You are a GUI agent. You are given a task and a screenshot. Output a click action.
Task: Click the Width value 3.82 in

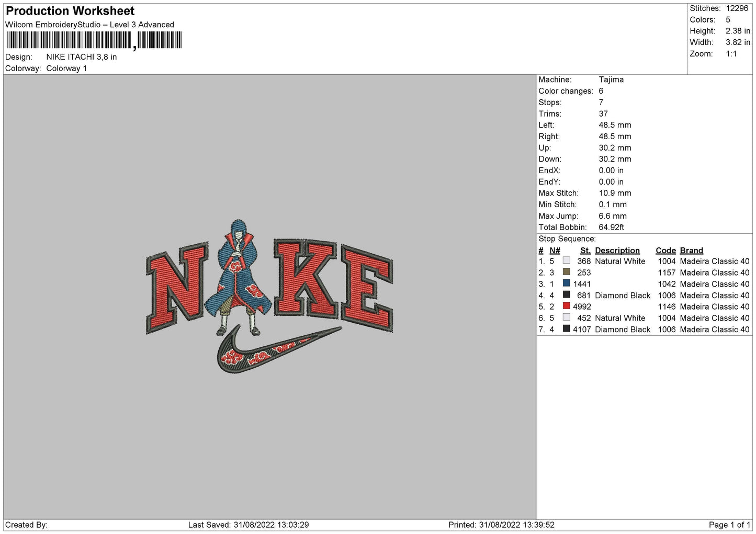coord(738,42)
